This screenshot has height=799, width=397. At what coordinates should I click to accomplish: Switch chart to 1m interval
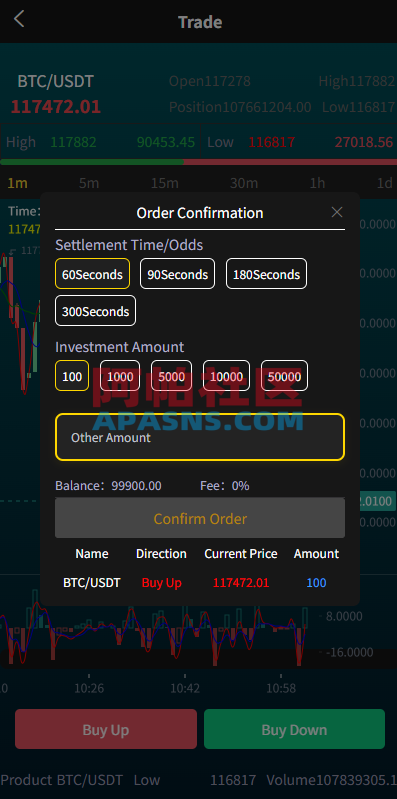pos(17,183)
